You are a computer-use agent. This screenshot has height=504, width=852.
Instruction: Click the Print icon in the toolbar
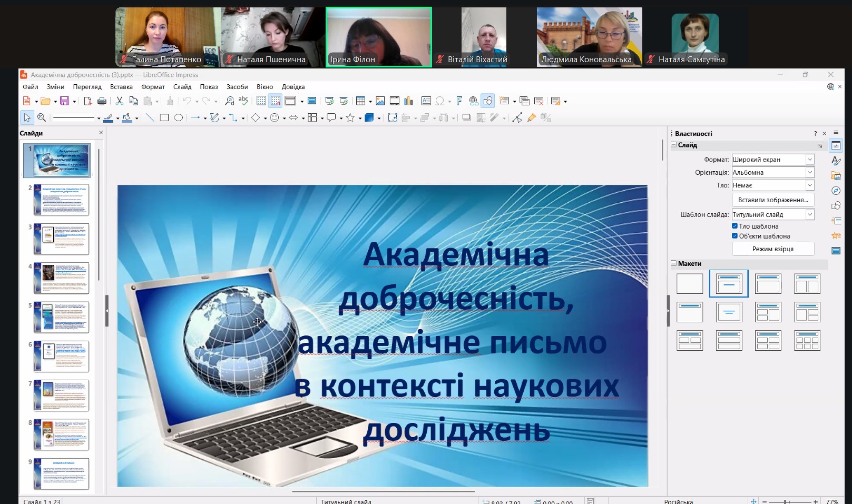click(x=102, y=101)
